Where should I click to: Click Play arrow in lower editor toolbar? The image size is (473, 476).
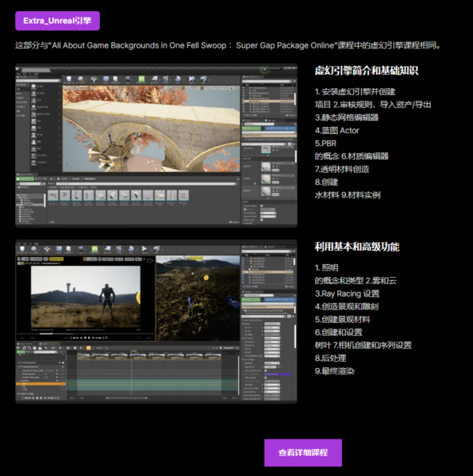click(144, 249)
